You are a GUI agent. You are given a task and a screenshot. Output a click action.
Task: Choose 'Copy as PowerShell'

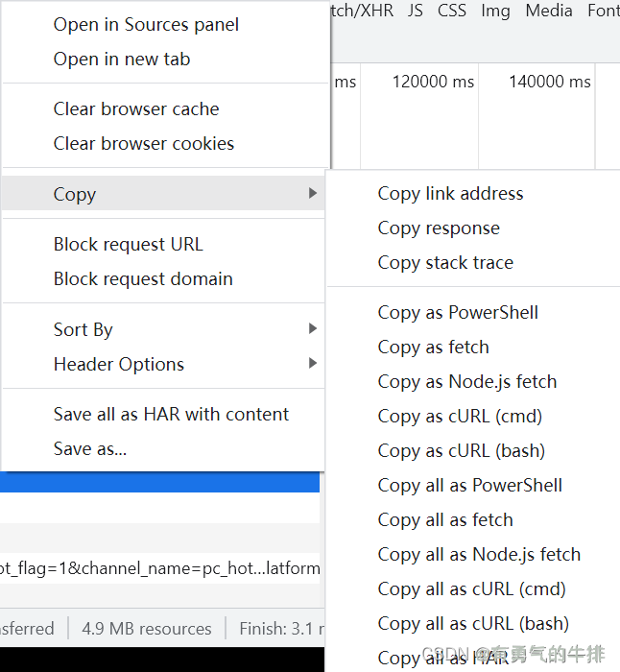458,313
